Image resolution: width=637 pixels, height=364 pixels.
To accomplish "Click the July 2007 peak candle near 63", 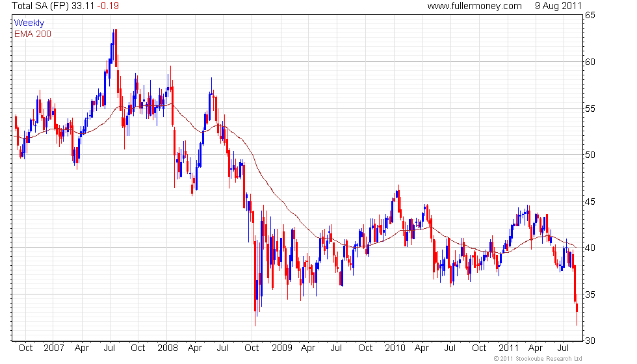I will (116, 48).
